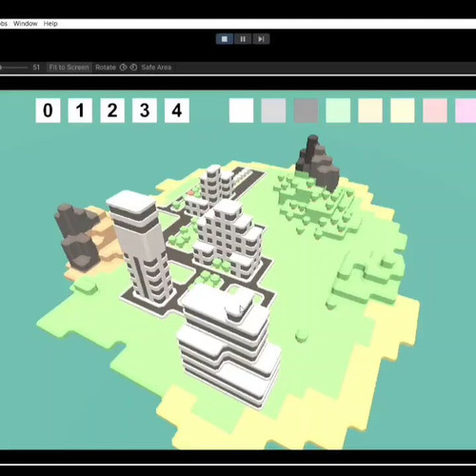
Task: Click the Rotate label
Action: 106,68
